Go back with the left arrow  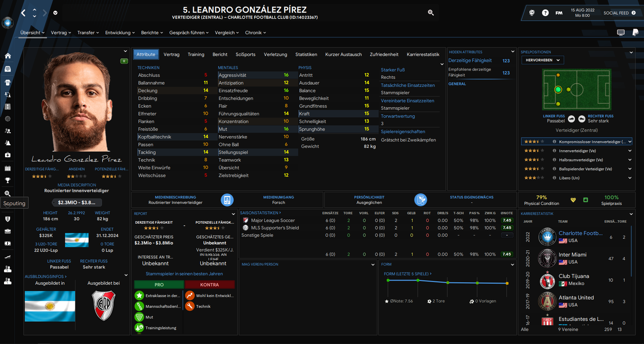coord(23,13)
